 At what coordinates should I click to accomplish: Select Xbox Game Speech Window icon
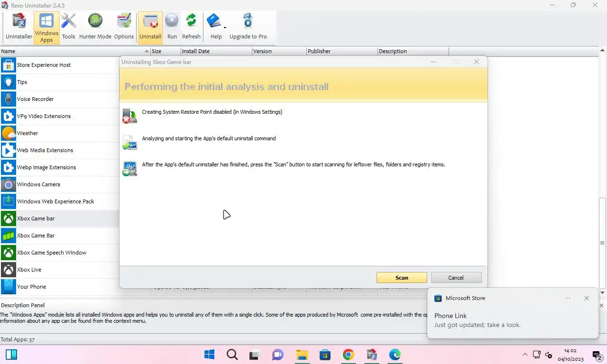(x=8, y=253)
